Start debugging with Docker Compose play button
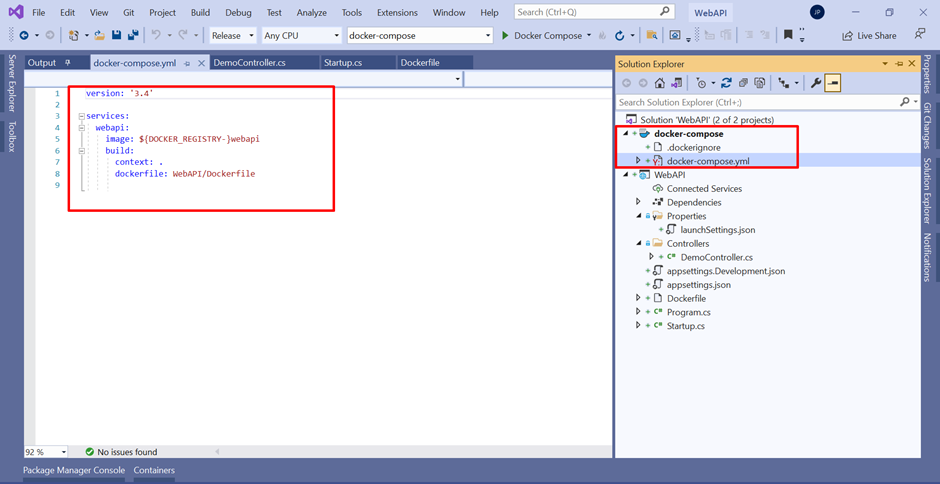This screenshot has height=484, width=940. [x=505, y=36]
